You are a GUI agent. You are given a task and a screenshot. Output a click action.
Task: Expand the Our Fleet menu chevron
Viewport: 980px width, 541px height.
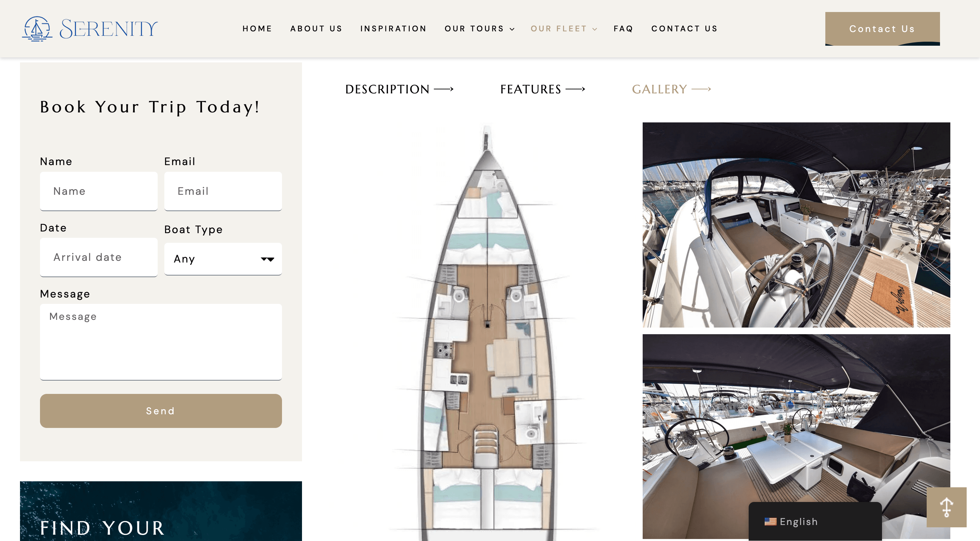595,29
